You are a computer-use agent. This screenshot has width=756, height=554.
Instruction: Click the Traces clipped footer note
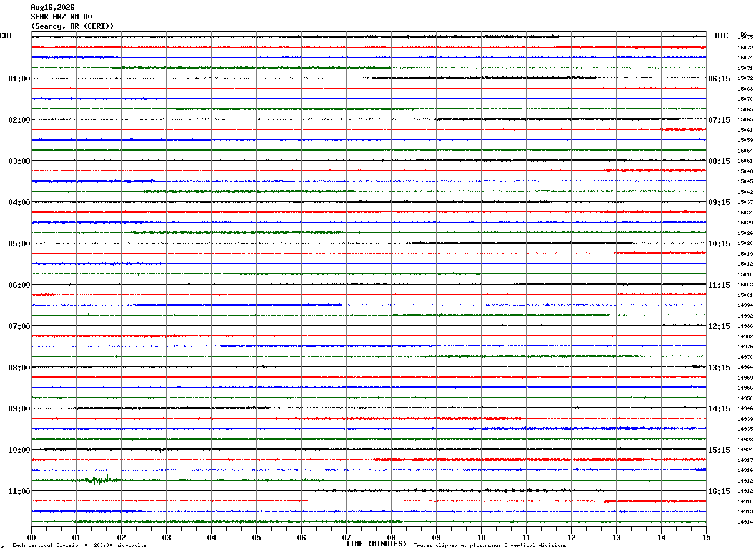point(490,545)
